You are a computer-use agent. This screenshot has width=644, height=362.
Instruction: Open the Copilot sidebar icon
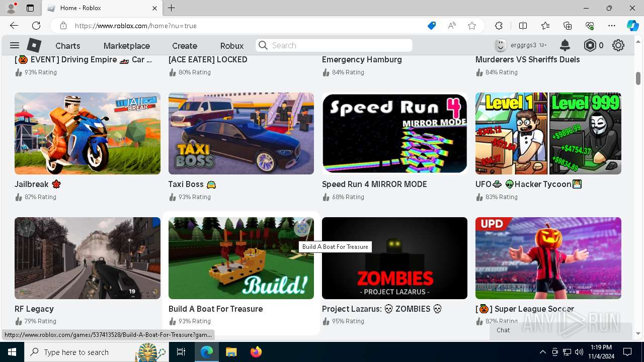point(632,26)
